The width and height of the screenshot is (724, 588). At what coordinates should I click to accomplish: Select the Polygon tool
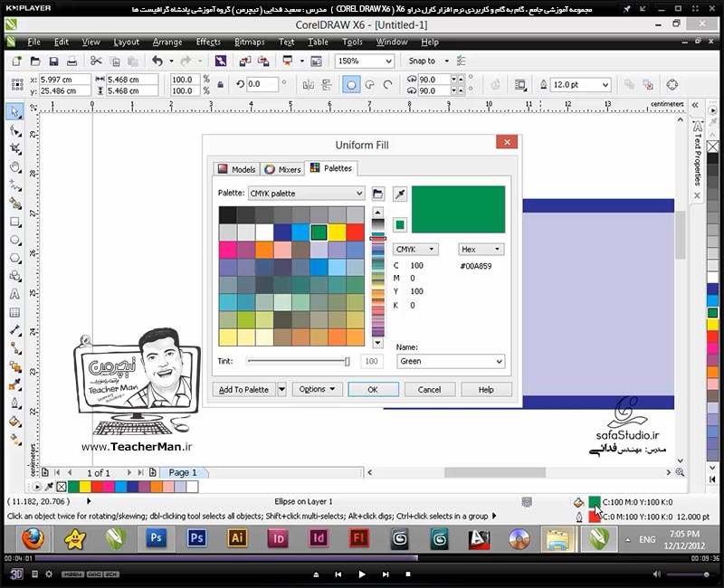(x=14, y=258)
